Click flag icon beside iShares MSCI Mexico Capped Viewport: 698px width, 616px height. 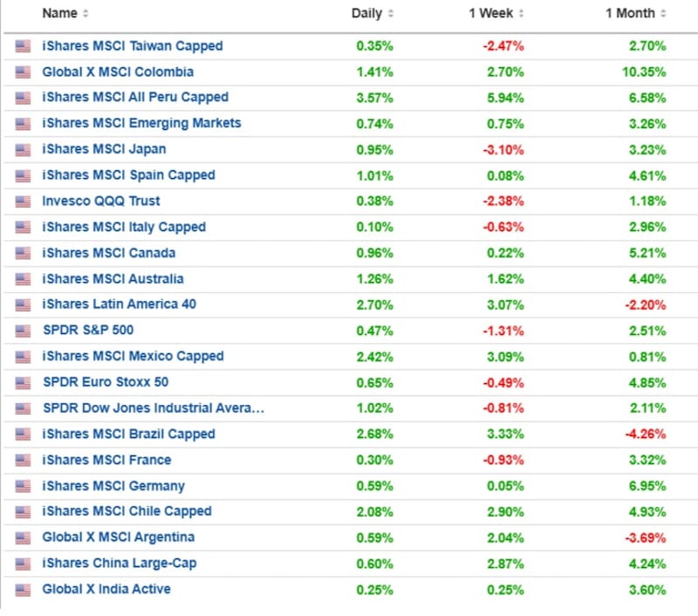23,357
